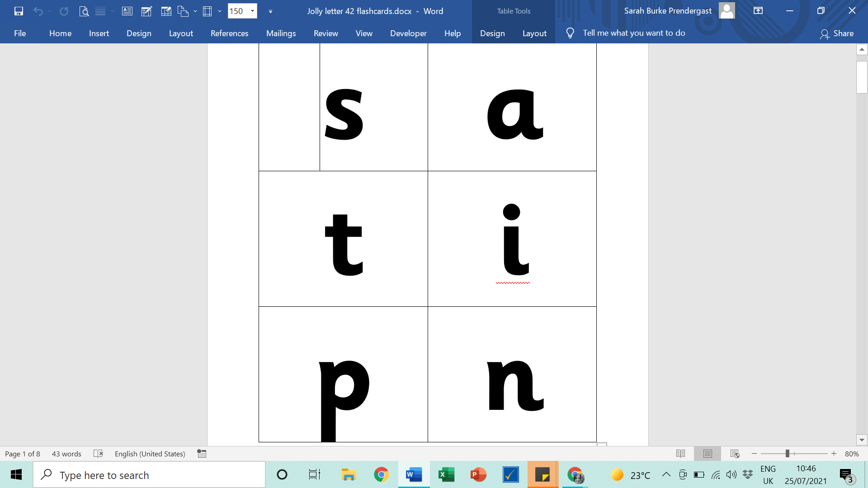
Task: Switch to Print Layout view
Action: click(708, 454)
